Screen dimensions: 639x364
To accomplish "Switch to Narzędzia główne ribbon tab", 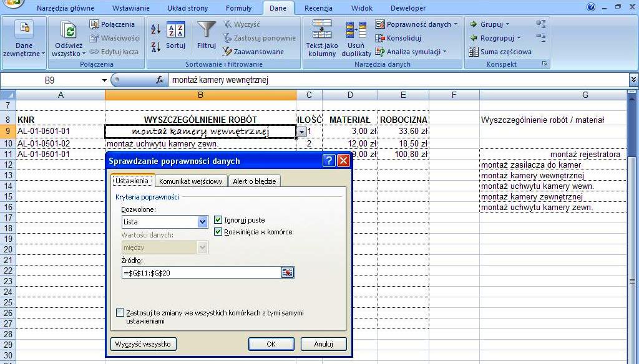I will pos(65,8).
